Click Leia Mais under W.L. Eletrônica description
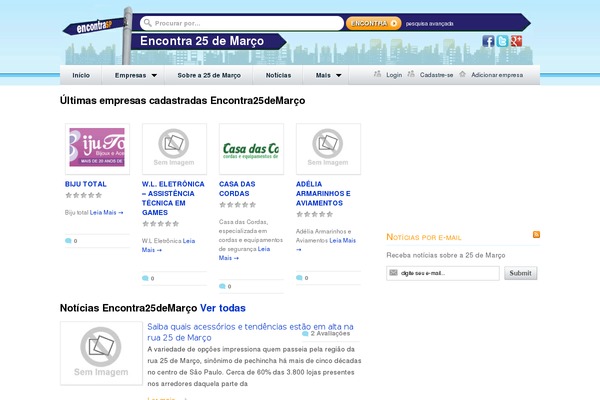The height and width of the screenshot is (400, 600). (x=168, y=245)
